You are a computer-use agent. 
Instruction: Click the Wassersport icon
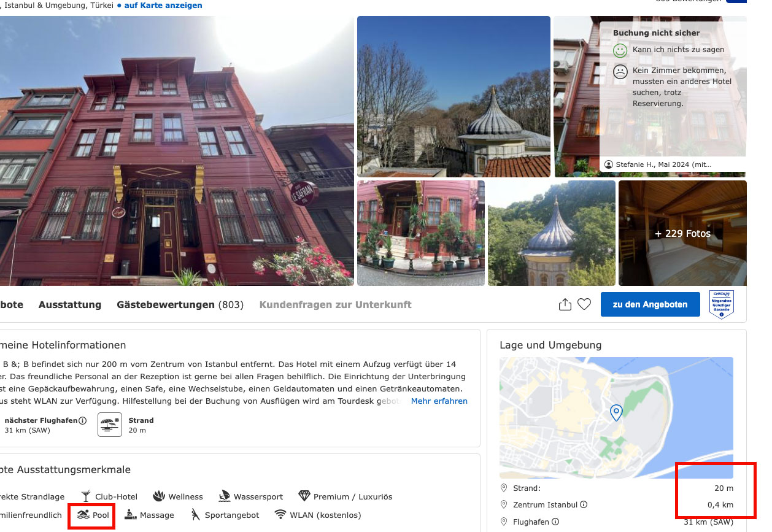click(x=224, y=496)
